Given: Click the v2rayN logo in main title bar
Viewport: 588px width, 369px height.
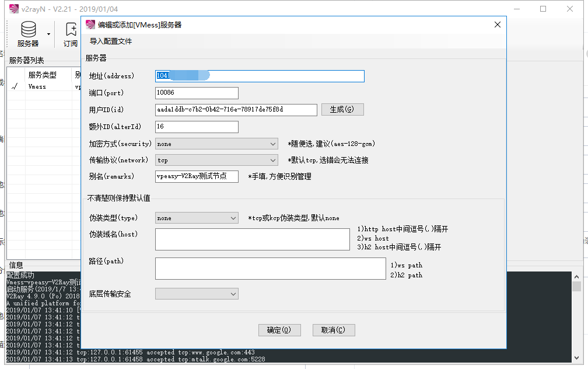Looking at the screenshot, I should click(14, 9).
